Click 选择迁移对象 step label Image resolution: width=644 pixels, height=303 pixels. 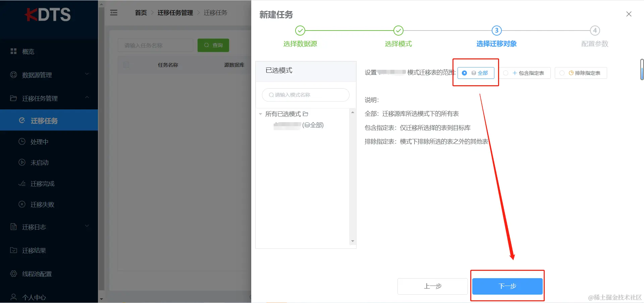pyautogui.click(x=497, y=44)
